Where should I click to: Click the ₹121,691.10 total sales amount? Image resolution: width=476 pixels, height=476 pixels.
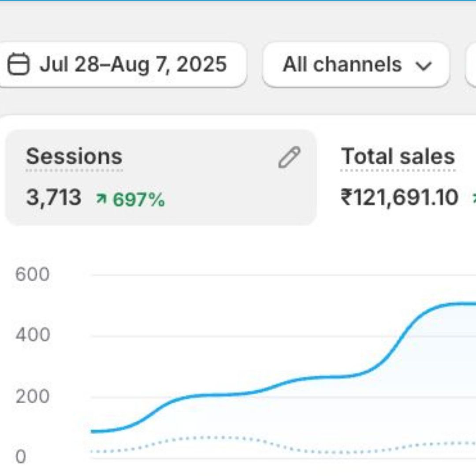[x=399, y=197]
